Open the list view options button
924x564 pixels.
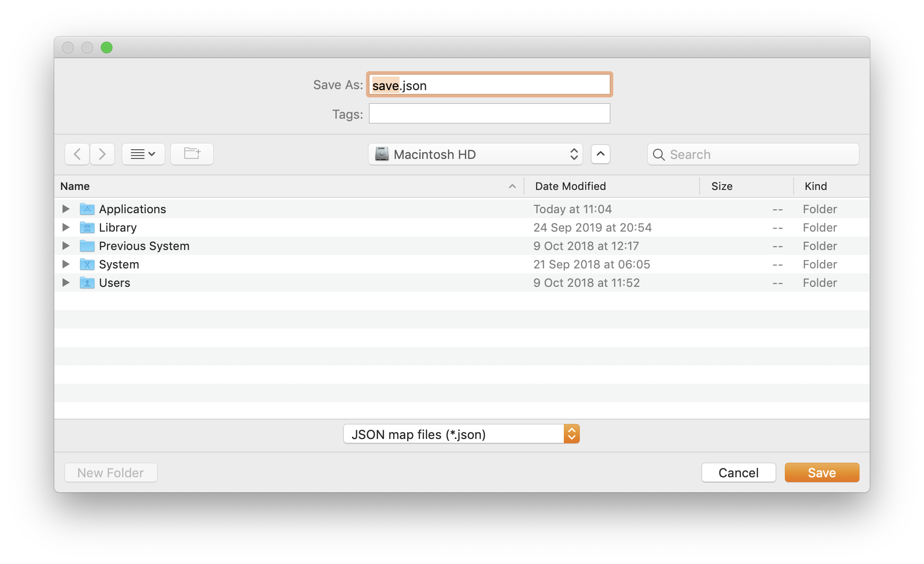coord(143,154)
